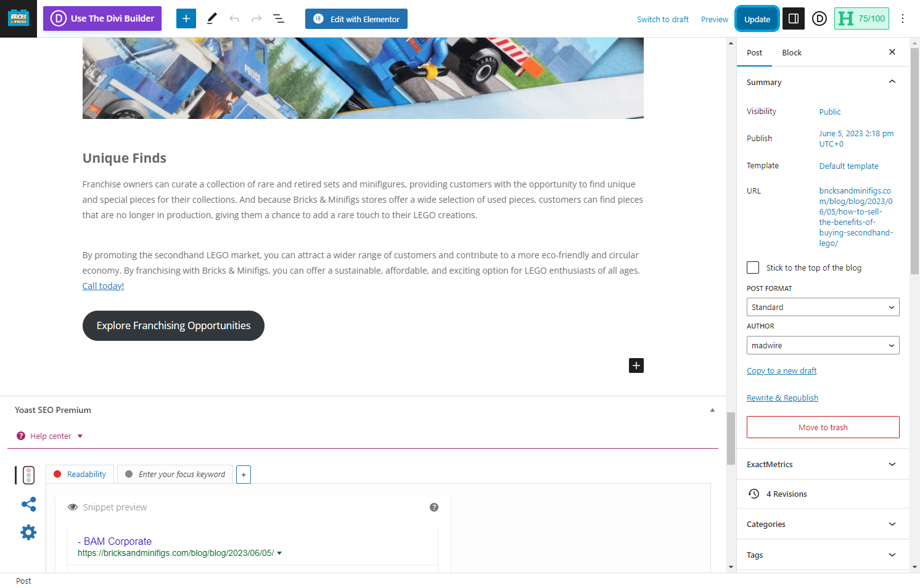Image resolution: width=920 pixels, height=588 pixels.
Task: Toggle the Settings sidebar panel icon
Action: tap(794, 18)
